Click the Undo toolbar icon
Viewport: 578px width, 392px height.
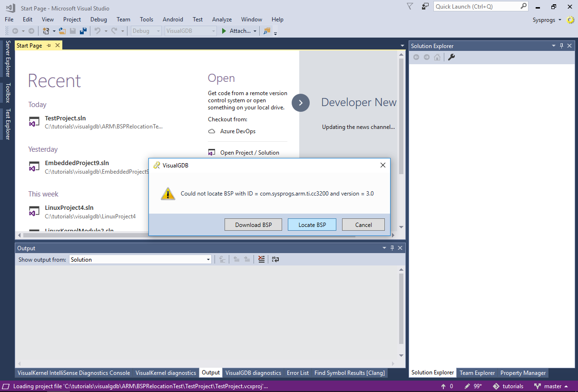point(97,31)
